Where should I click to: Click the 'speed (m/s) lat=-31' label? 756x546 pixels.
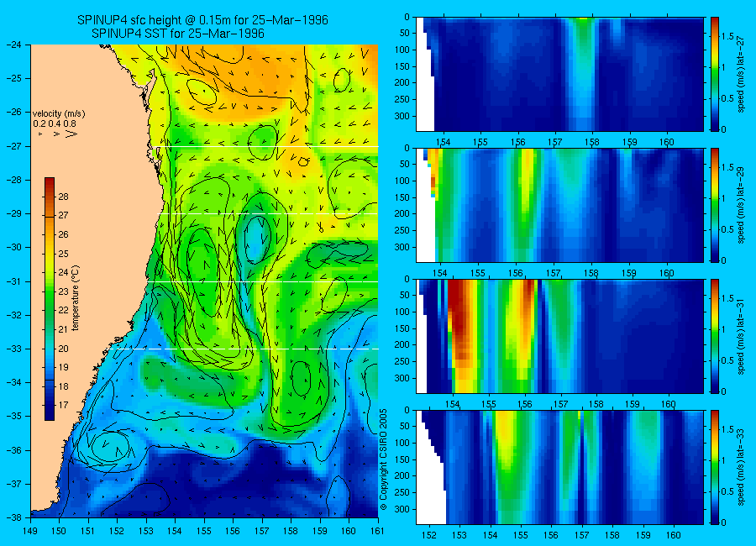pyautogui.click(x=742, y=336)
